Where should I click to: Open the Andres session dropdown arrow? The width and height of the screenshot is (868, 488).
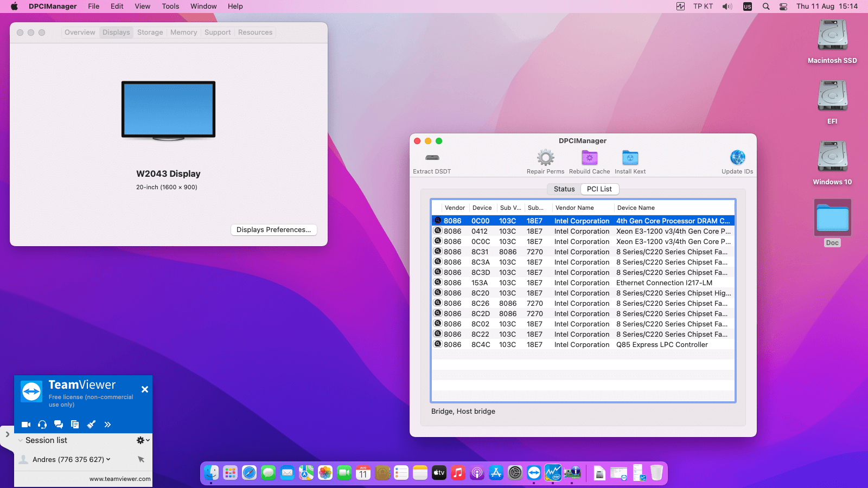point(108,459)
